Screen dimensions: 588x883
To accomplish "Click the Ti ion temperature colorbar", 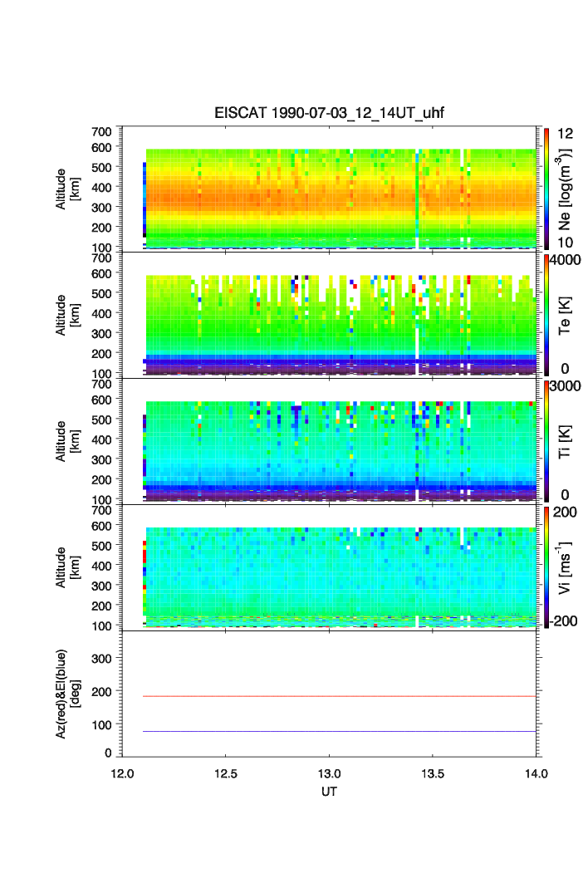I will [546, 441].
